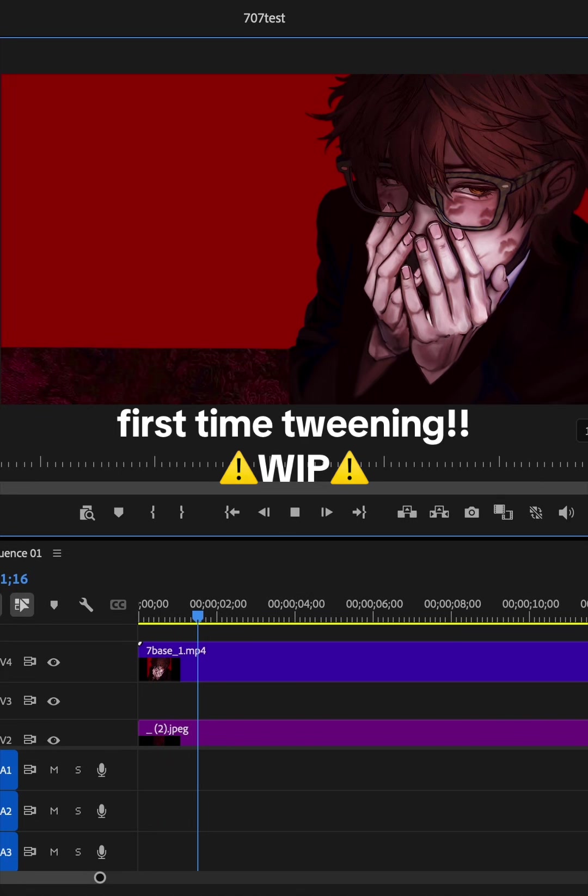588x896 pixels.
Task: Click the magnifier clip inspect icon
Action: [x=87, y=513]
